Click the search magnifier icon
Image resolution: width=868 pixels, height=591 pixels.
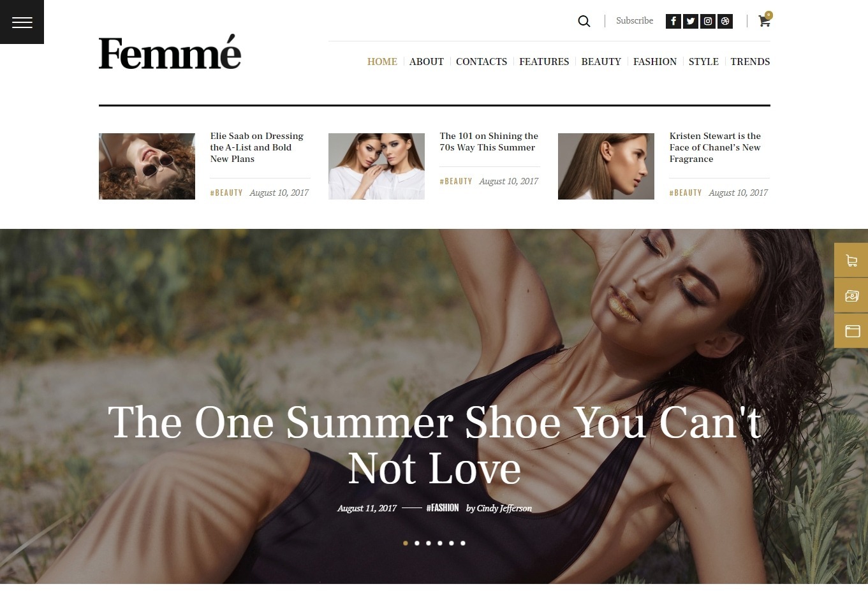click(584, 21)
